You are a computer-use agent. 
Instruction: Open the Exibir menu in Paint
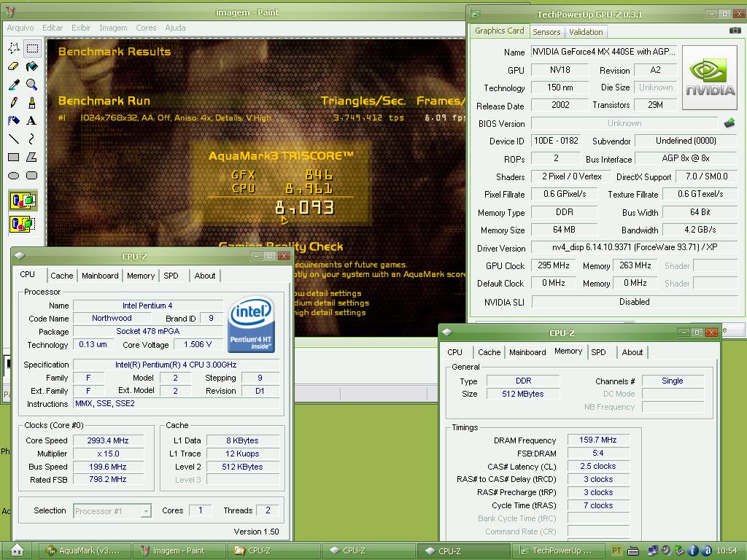[81, 28]
